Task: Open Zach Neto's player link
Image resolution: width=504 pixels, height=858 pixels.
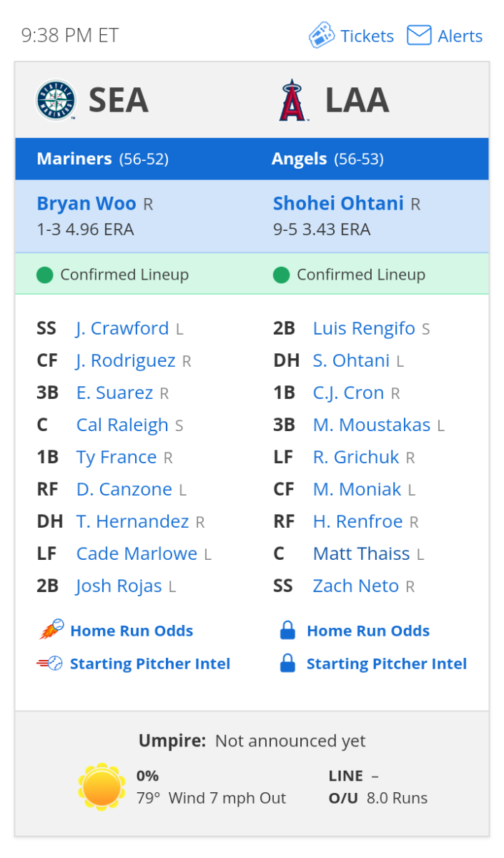Action: (x=355, y=586)
